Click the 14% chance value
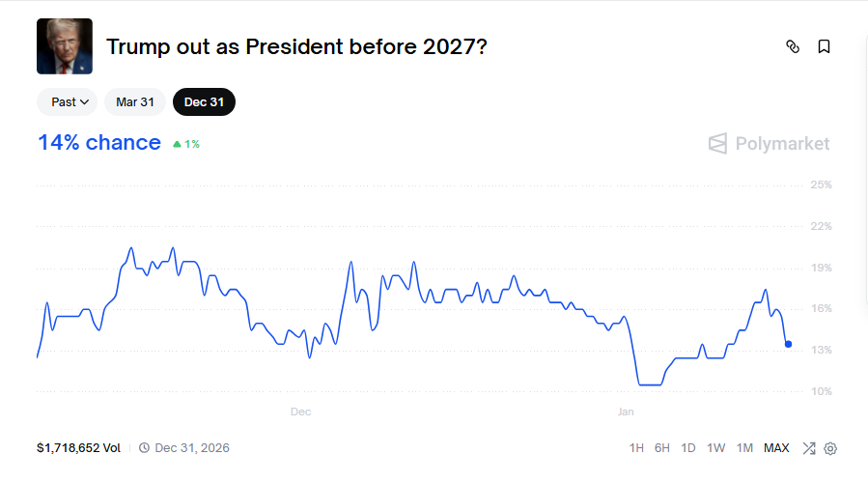Viewport: 868px width, 483px height. (99, 143)
